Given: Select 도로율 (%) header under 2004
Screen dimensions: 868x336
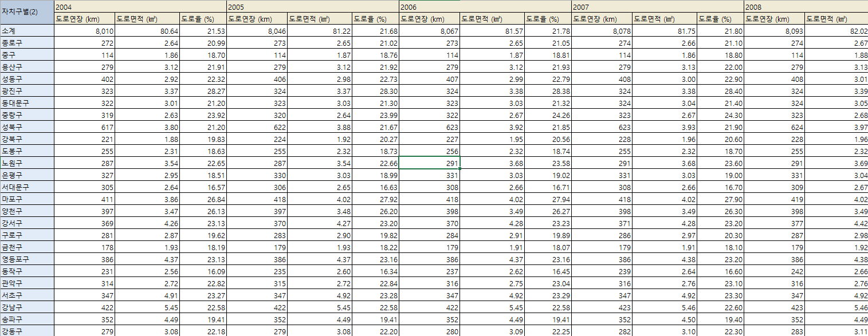Looking at the screenshot, I should pos(203,19).
